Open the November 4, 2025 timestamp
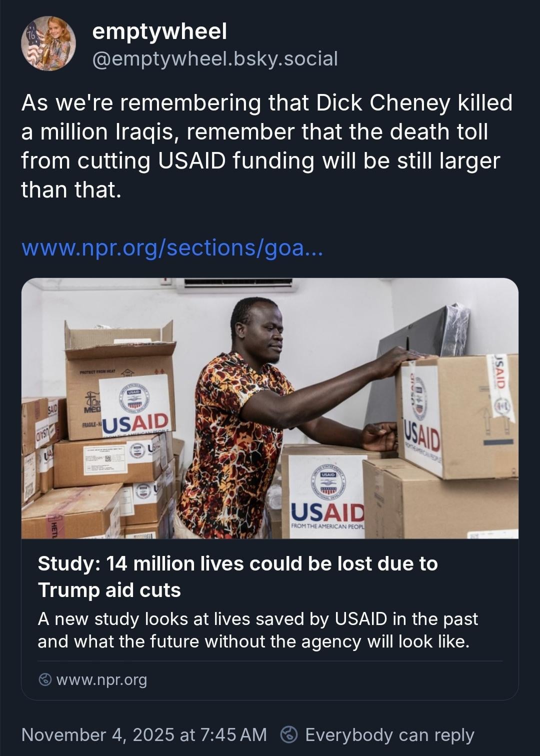The width and height of the screenshot is (540, 756). tap(144, 734)
